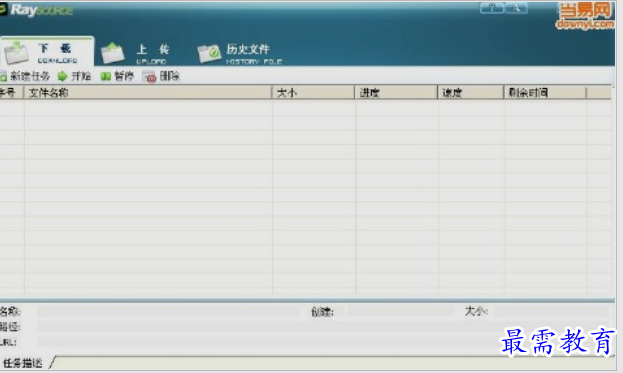Click the 路径 field in details panel
Viewport: 623px width, 373px height.
pos(323,327)
